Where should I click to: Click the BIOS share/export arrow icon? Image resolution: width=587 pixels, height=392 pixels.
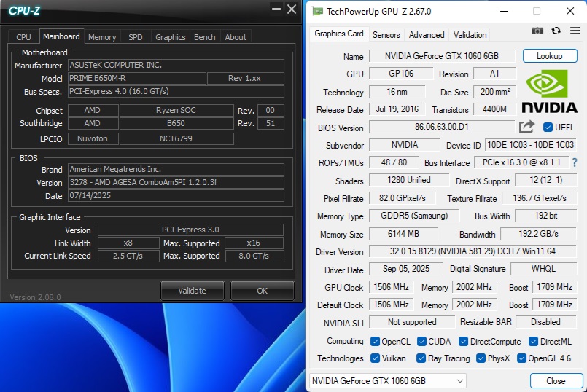point(526,127)
